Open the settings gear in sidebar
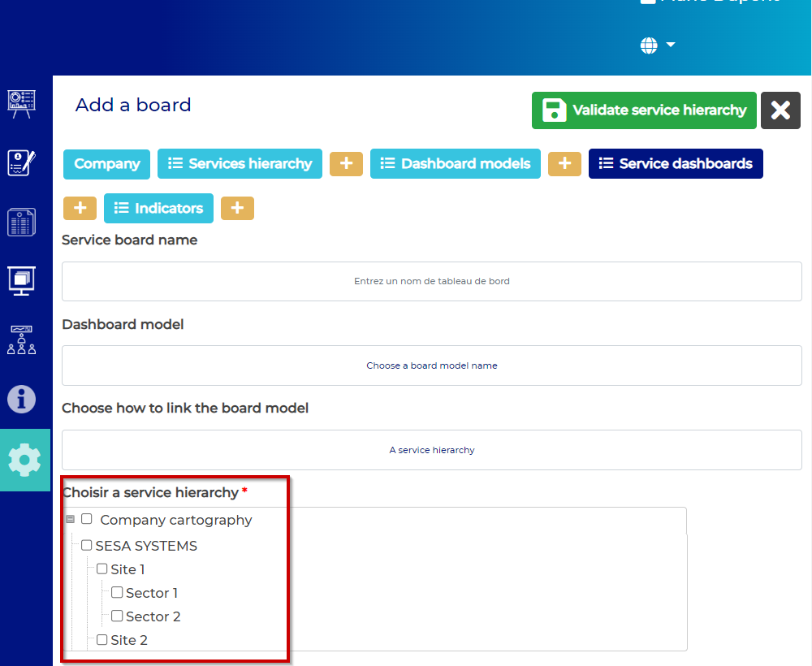The height and width of the screenshot is (666, 812). click(24, 460)
